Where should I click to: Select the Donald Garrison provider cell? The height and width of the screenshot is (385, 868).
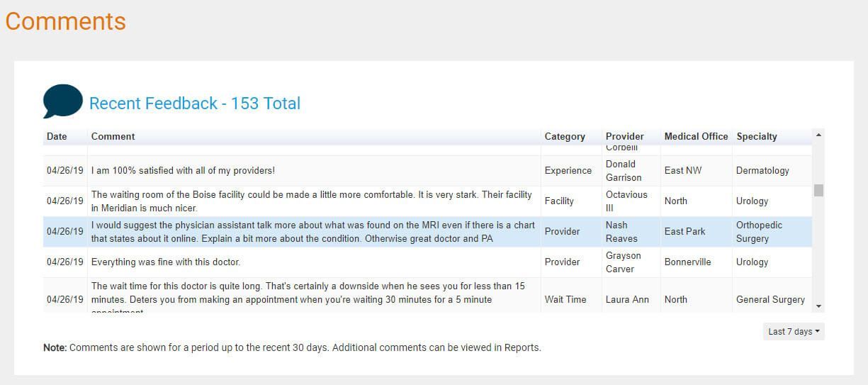coord(624,171)
